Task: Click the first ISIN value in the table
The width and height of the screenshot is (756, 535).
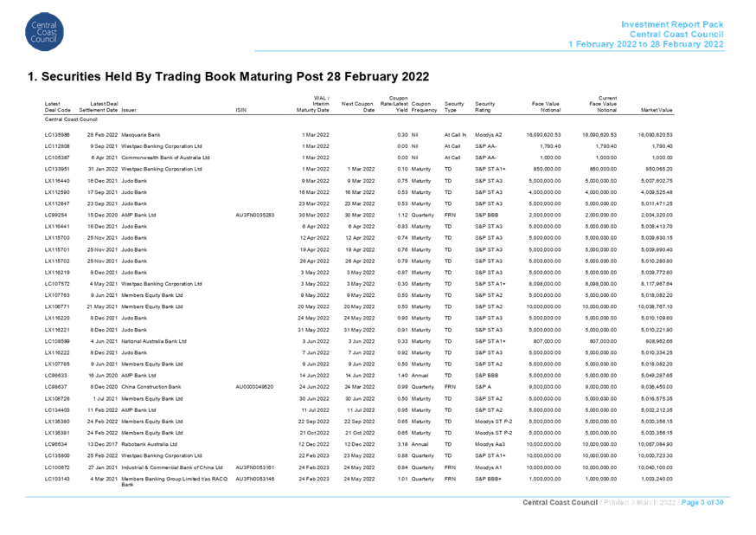Action: tap(254, 215)
